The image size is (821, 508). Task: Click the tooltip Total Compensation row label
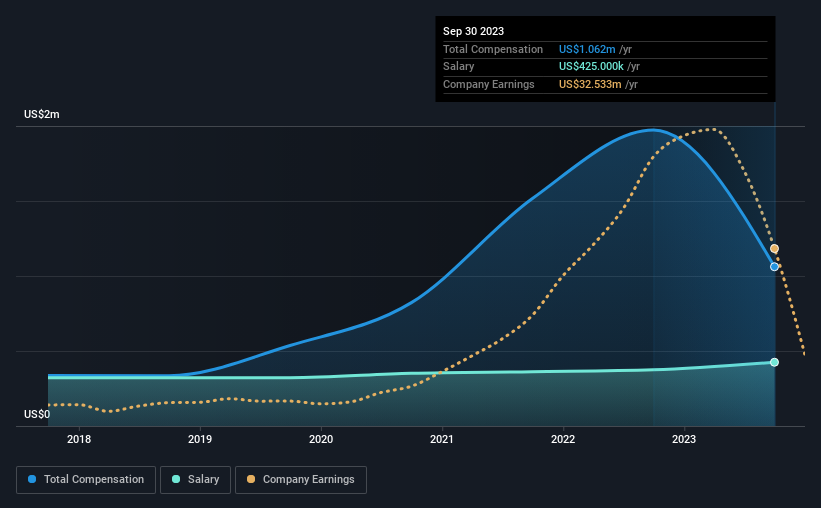[x=493, y=49]
